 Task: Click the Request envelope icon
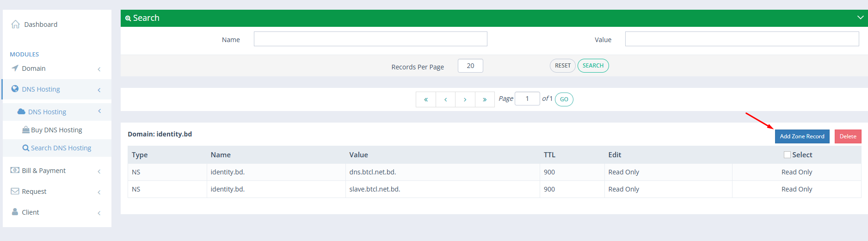15,192
